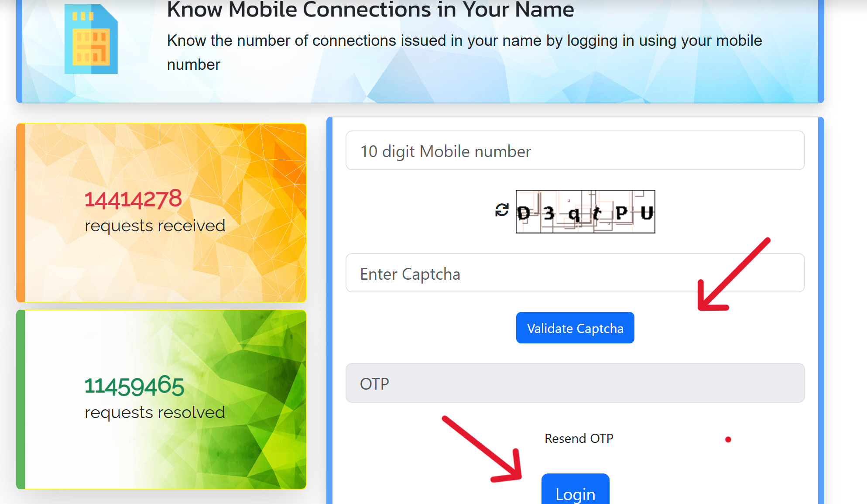Click the 14414278 requests count
The height and width of the screenshot is (504, 867).
pos(133,199)
